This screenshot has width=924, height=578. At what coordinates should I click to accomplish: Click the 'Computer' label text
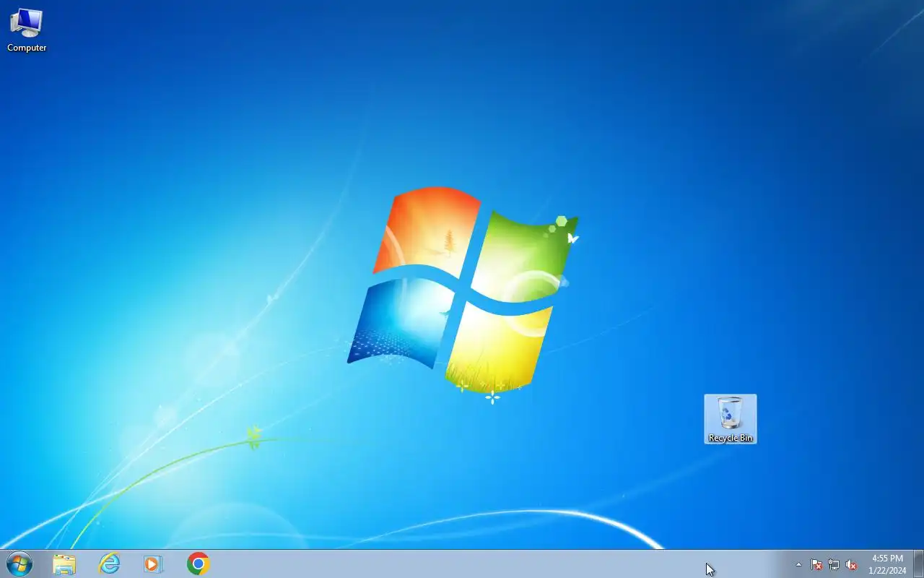[x=27, y=48]
